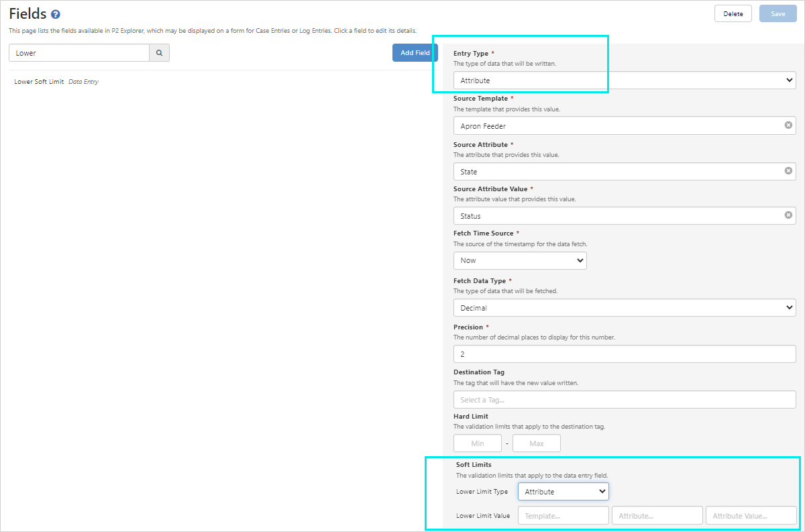Click the Lower Limit Value Template field
The image size is (805, 532).
click(563, 516)
